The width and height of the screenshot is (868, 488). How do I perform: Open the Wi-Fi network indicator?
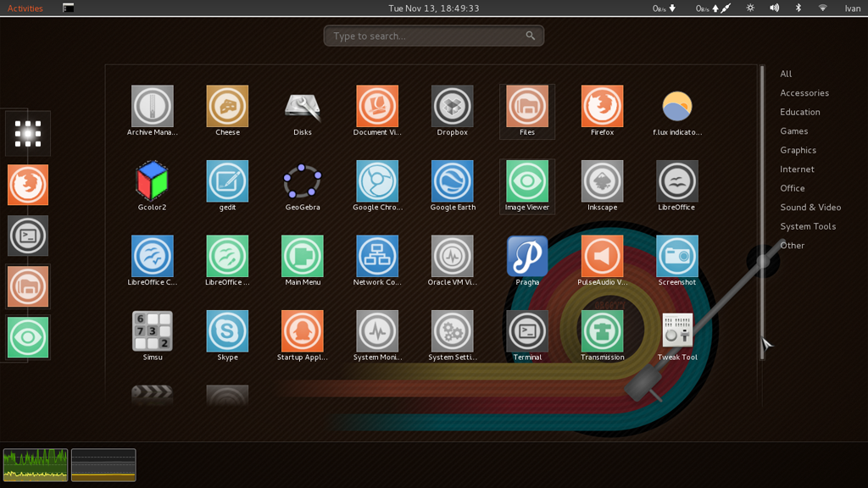pos(822,8)
